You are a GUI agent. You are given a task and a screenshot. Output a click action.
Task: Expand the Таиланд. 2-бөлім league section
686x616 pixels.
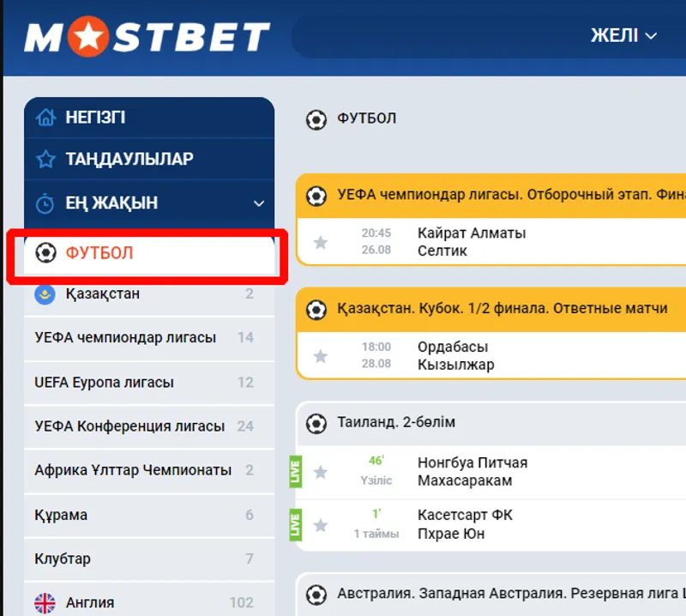click(x=480, y=424)
